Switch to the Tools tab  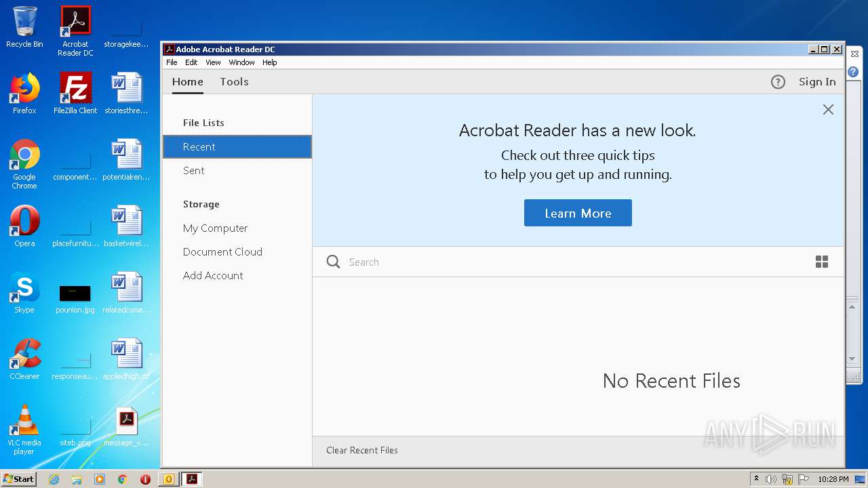pos(234,81)
